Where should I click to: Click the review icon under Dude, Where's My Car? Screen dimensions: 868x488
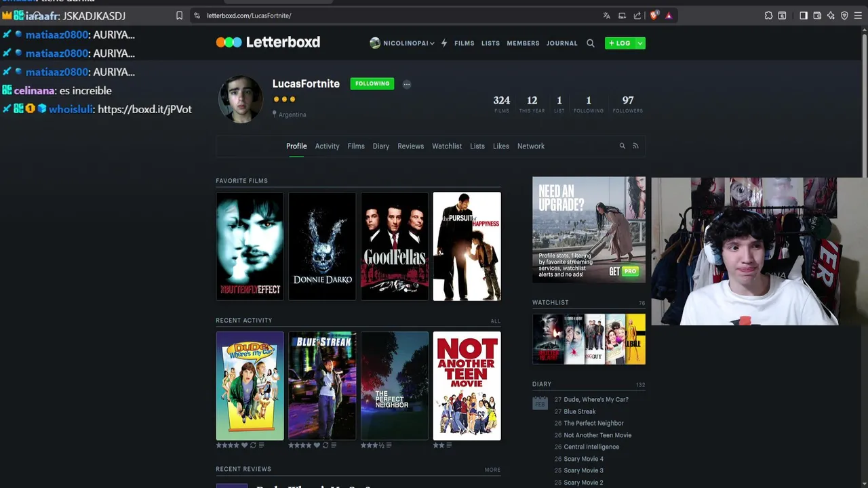click(262, 445)
